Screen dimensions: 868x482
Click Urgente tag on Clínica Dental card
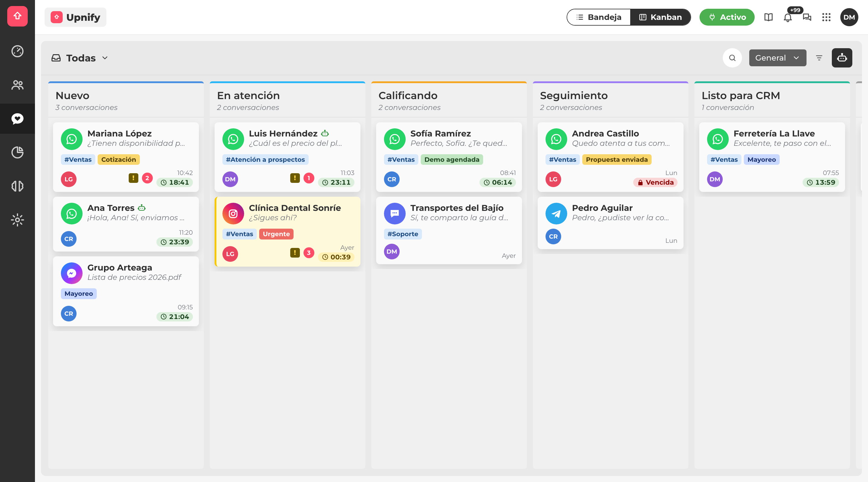pos(276,234)
